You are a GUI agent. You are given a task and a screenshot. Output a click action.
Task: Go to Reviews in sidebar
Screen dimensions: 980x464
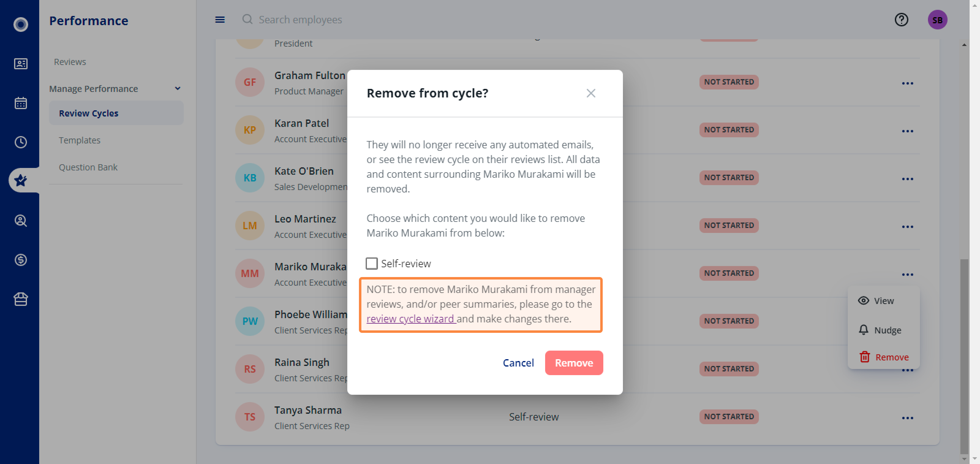pos(70,62)
